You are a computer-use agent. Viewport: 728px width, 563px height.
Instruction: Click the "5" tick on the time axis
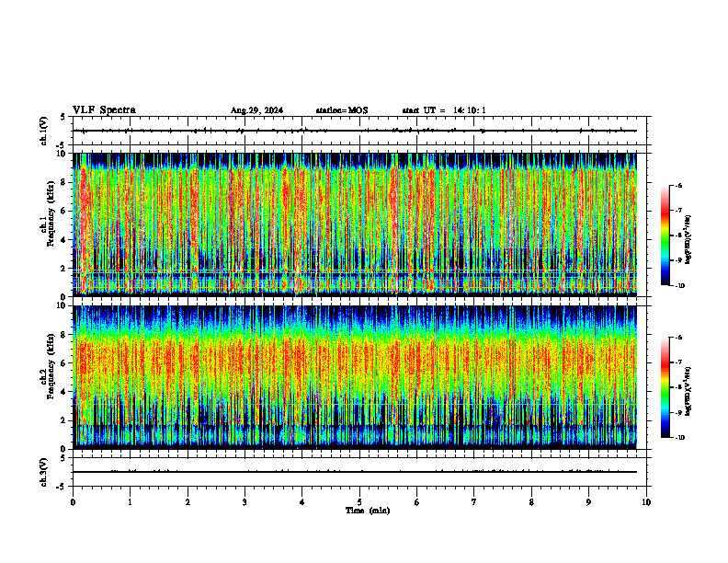(x=359, y=502)
